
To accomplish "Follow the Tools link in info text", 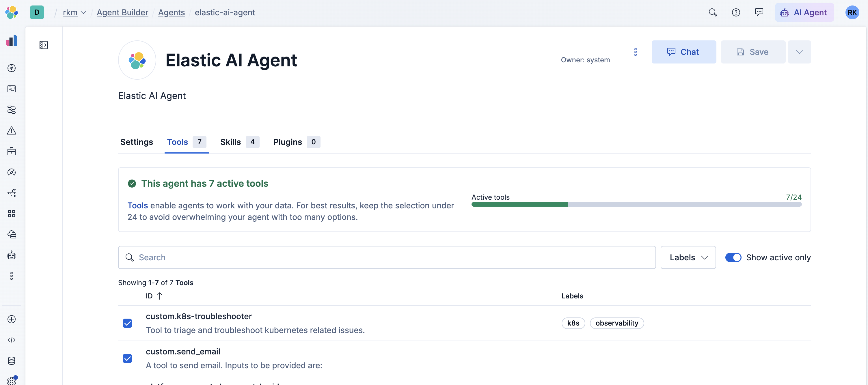I will click(137, 205).
